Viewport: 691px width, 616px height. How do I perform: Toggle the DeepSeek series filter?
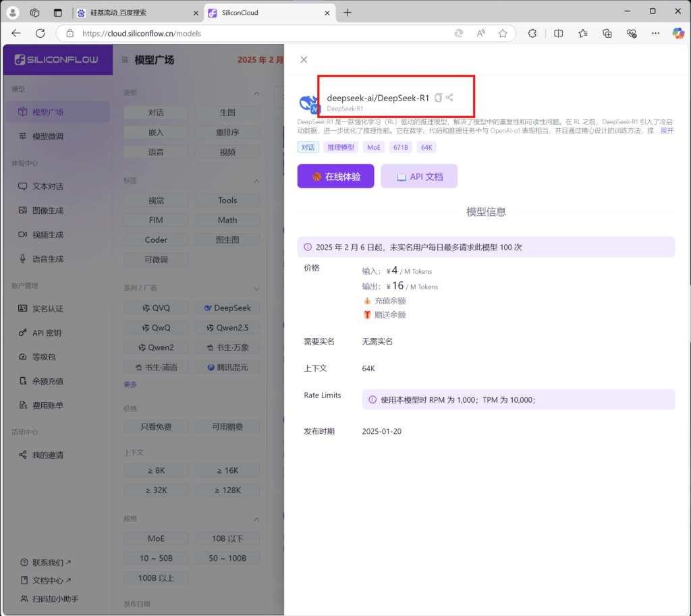pos(227,308)
